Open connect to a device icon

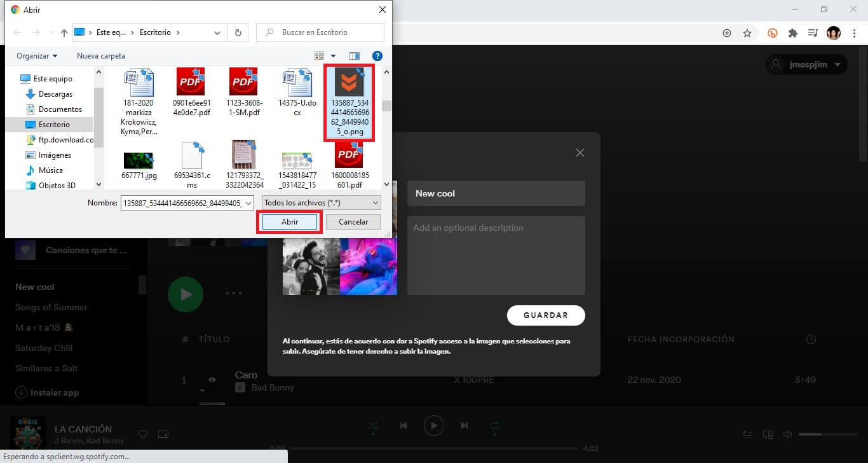pos(768,434)
